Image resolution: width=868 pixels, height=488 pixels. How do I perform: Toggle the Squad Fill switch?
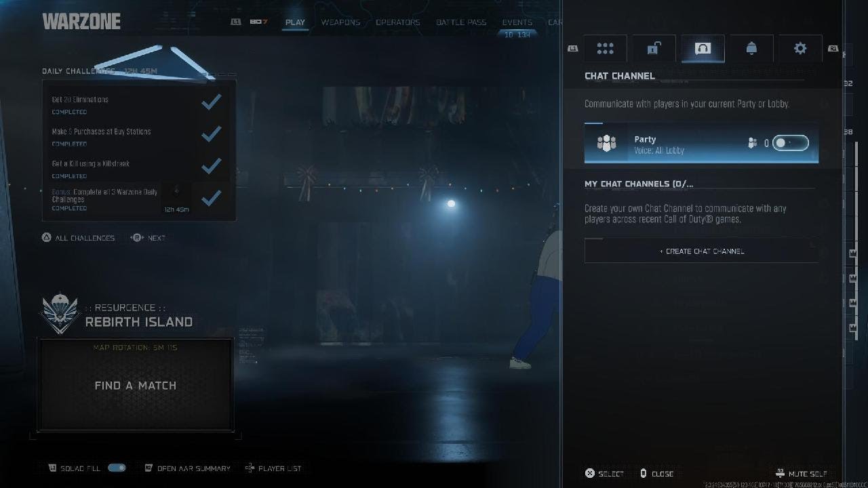[117, 468]
